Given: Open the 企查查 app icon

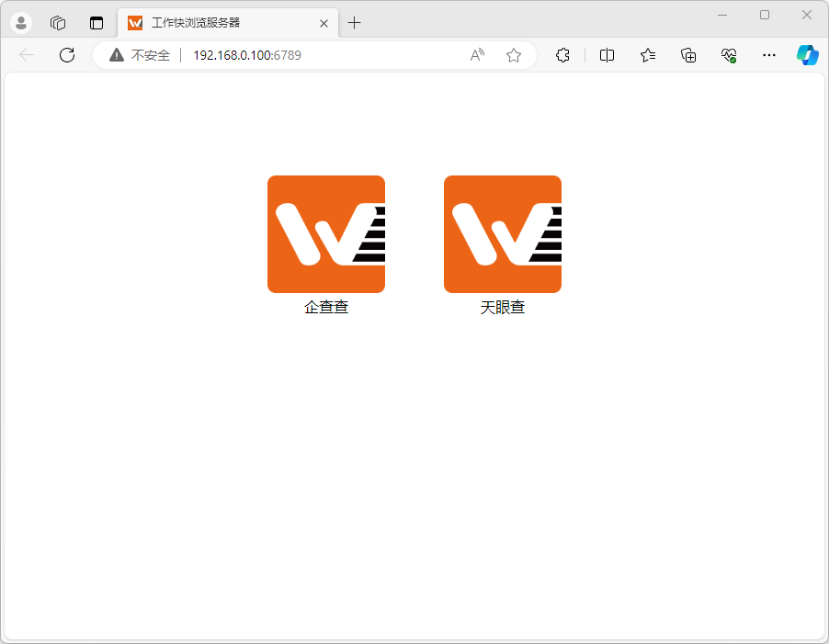Looking at the screenshot, I should coord(326,234).
